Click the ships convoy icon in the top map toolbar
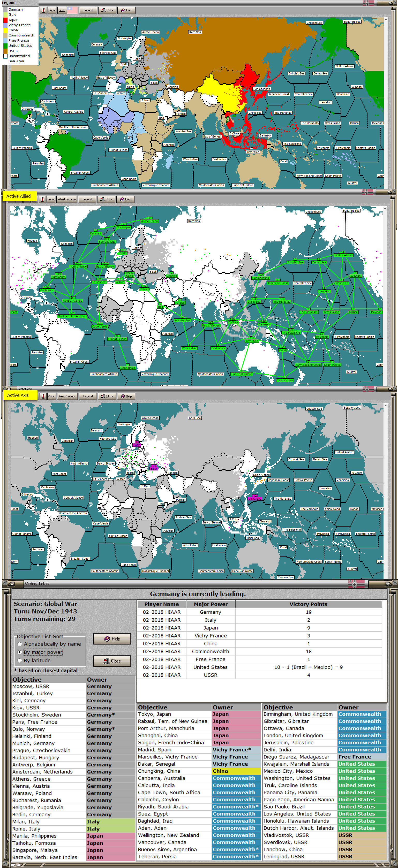Screen dimensions: 398x868 pyautogui.click(x=62, y=10)
